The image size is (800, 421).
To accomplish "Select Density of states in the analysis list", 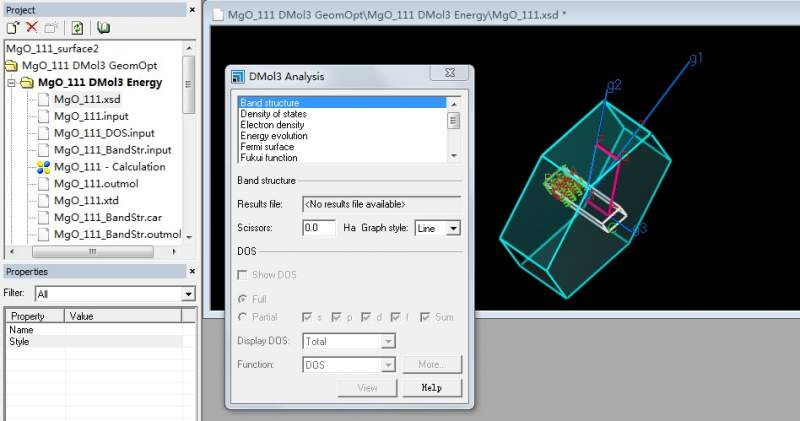I will 342,114.
